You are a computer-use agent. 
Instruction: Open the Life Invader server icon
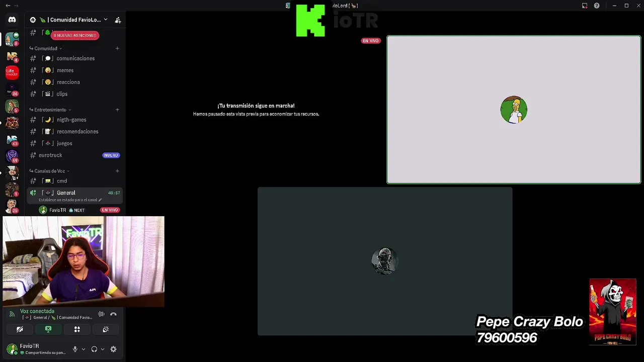12,72
